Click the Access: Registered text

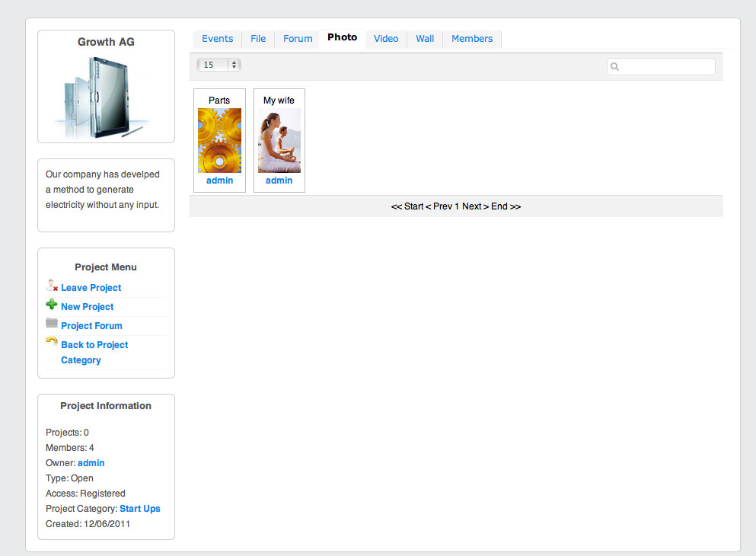85,494
